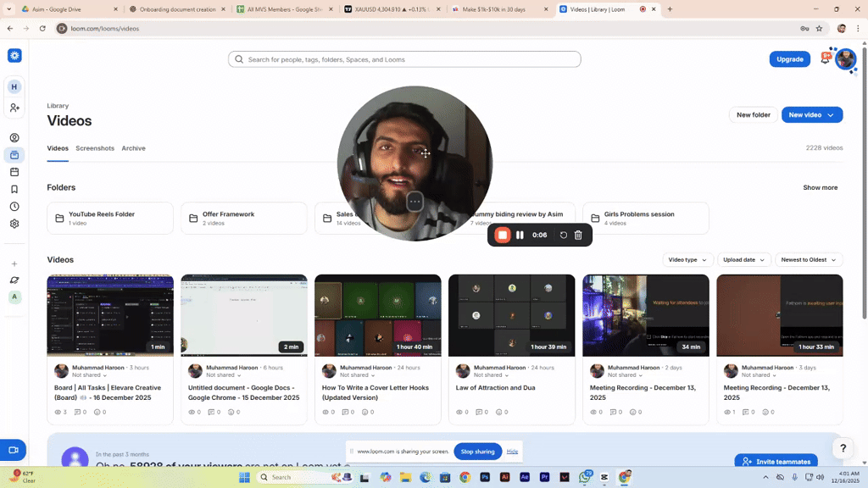Click the Upgrade button
The height and width of the screenshot is (488, 868).
click(789, 59)
